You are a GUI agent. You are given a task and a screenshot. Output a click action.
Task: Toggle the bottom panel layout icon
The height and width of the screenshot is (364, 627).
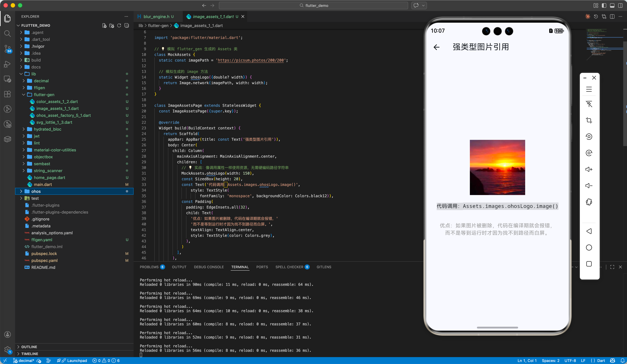pos(612,5)
